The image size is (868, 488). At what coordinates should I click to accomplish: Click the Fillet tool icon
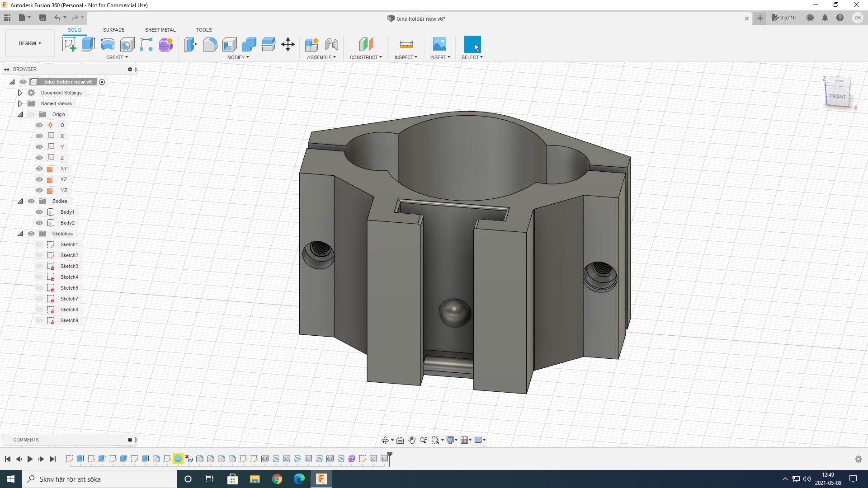210,44
